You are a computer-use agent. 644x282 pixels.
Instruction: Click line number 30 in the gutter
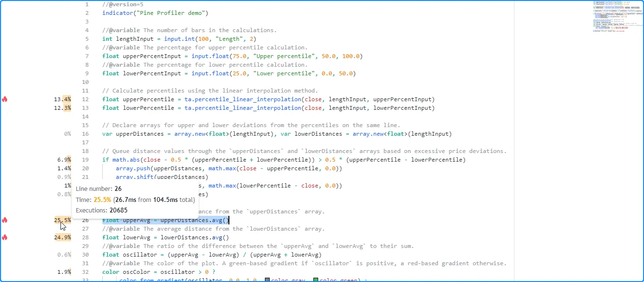coord(85,255)
